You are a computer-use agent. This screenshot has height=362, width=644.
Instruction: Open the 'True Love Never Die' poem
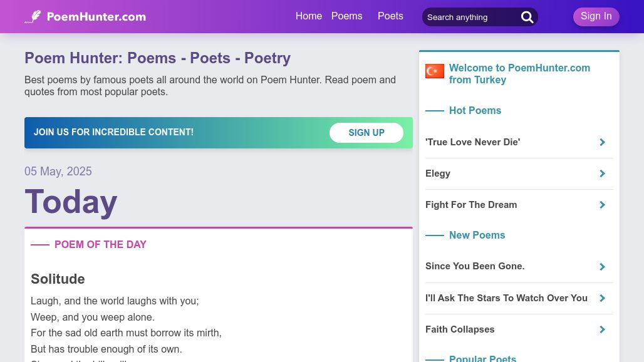473,142
